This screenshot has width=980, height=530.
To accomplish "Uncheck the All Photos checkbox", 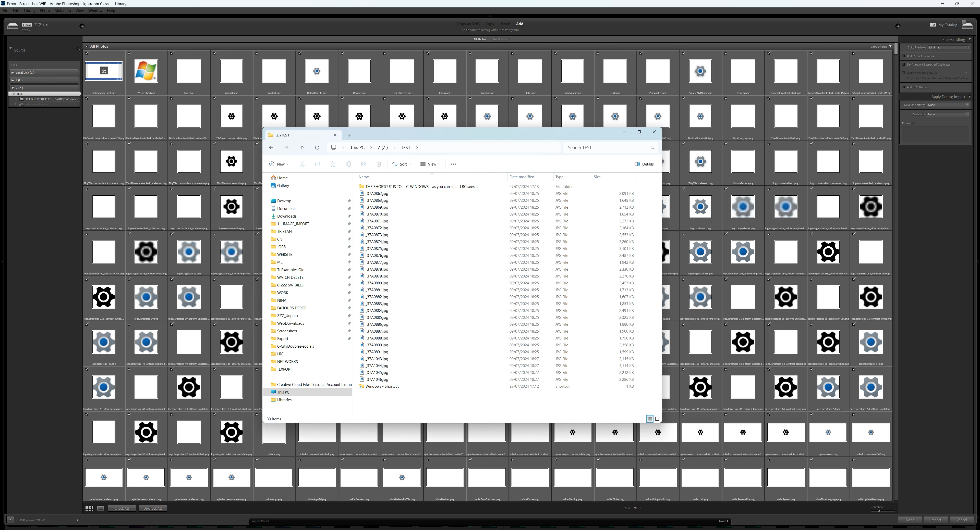I will coord(87,46).
